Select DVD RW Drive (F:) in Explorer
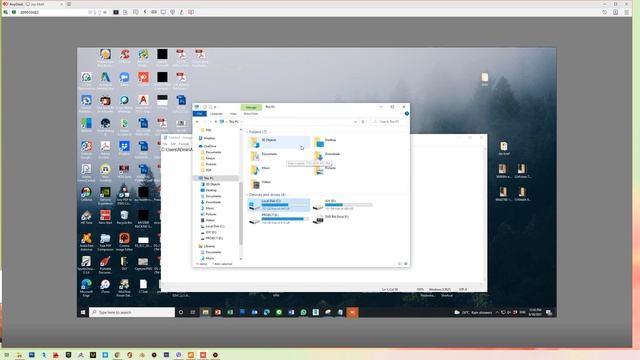Image resolution: width=640 pixels, height=360 pixels. [x=331, y=219]
